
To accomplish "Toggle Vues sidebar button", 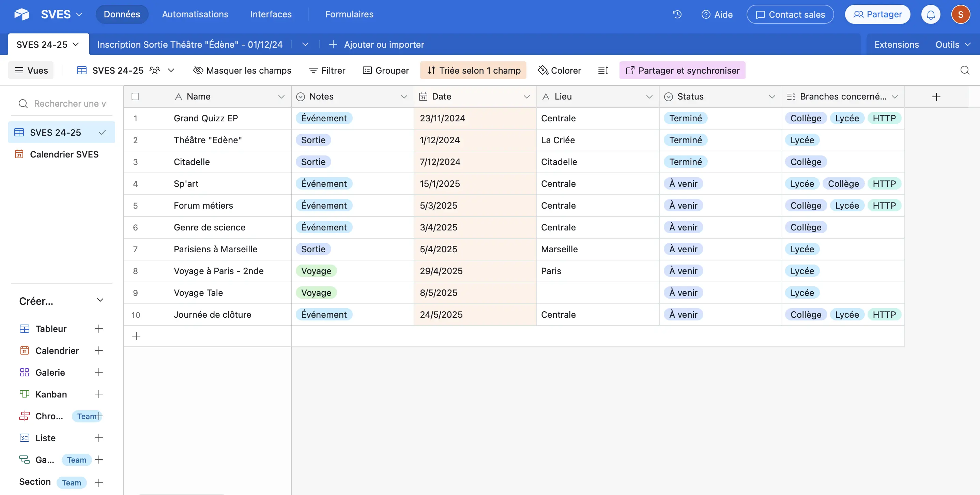I will pos(31,70).
